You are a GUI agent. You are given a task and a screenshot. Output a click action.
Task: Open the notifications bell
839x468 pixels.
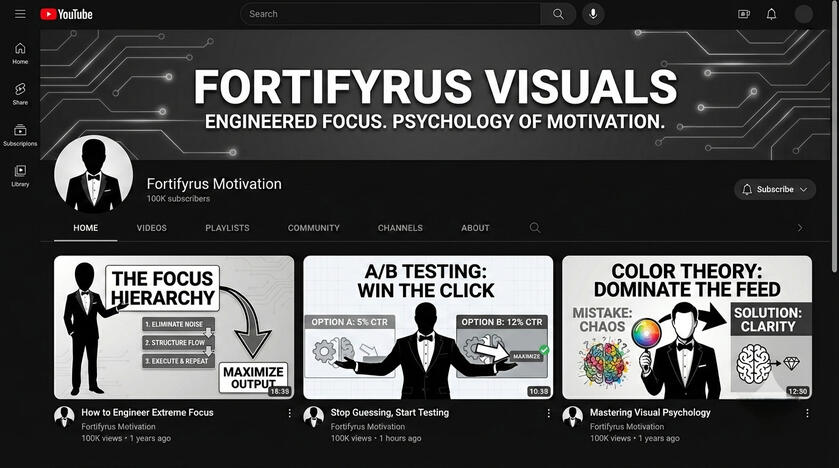coord(771,14)
